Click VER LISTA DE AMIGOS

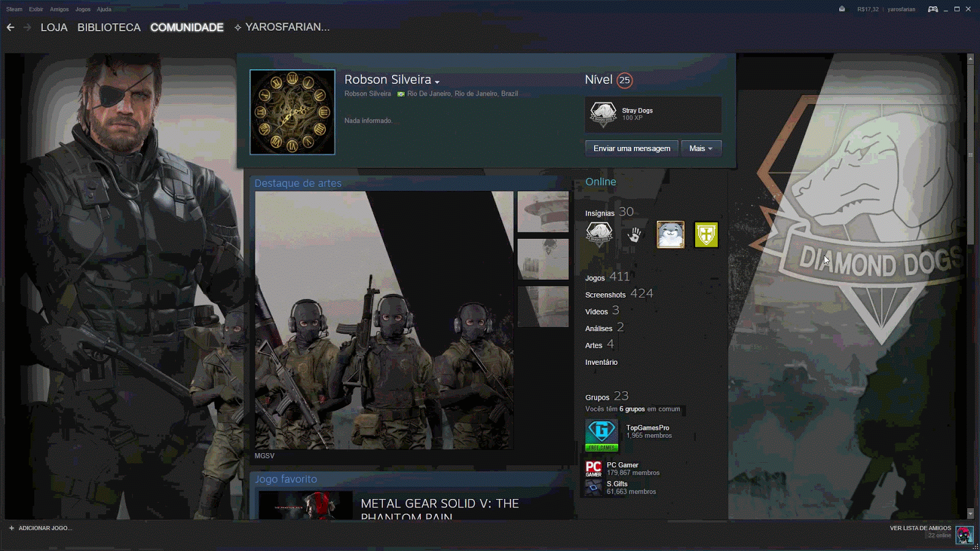[x=921, y=528]
